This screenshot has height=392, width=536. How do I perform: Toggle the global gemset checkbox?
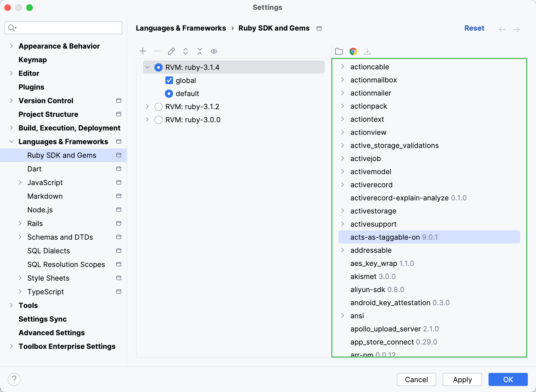(x=169, y=80)
